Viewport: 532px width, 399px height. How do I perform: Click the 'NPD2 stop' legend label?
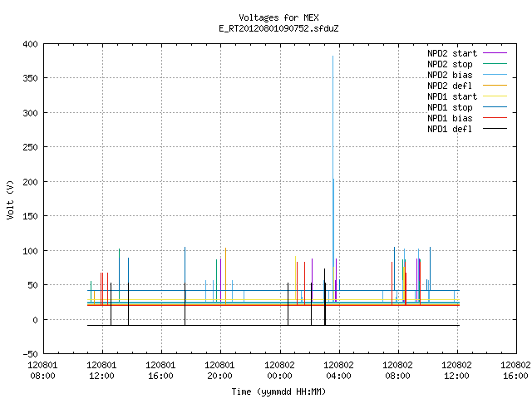(x=450, y=64)
